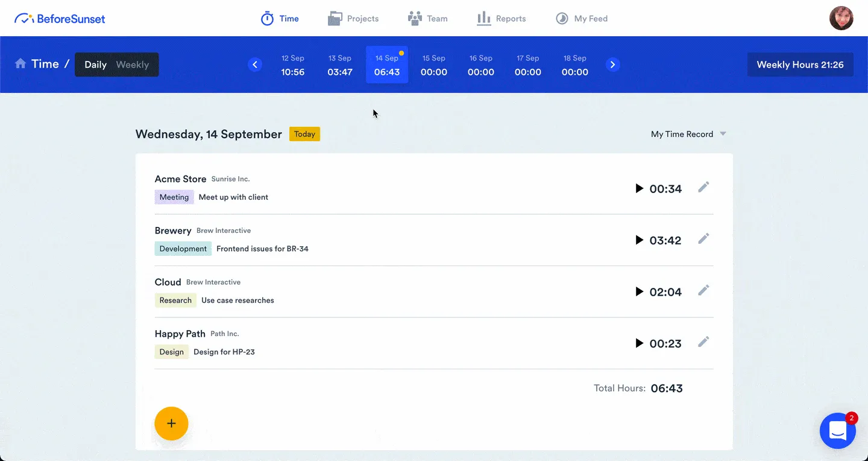Open the Projects tab
The height and width of the screenshot is (461, 868).
tap(353, 19)
